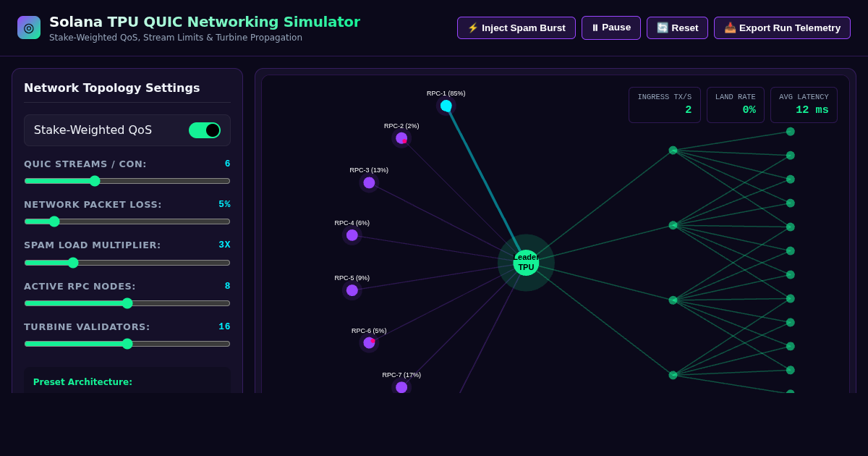Select the RPC-2 (2%) node
Screen dimensions: 868x456
401,138
